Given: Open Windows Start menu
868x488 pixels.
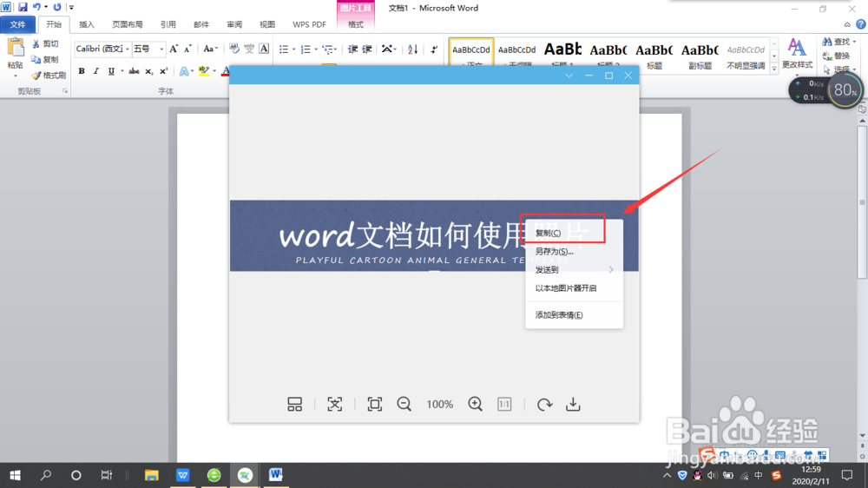Looking at the screenshot, I should pos(16,475).
